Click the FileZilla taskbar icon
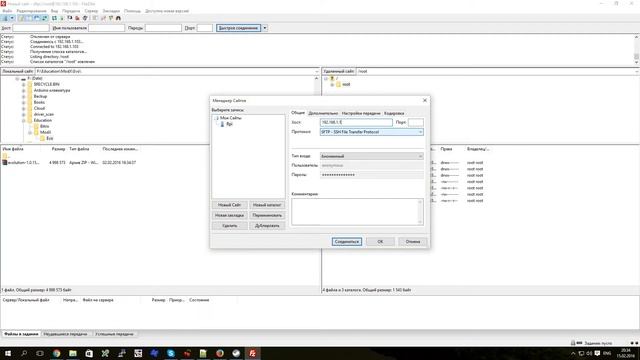 pyautogui.click(x=252, y=353)
